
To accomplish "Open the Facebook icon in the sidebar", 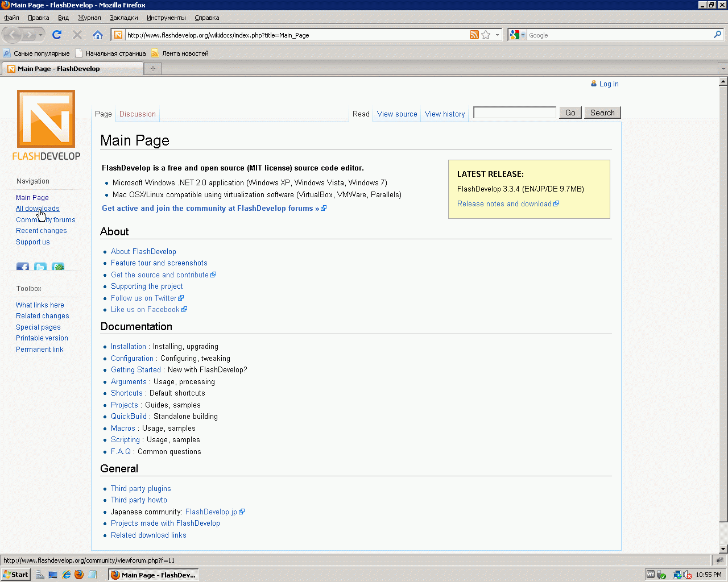I will pos(23,267).
